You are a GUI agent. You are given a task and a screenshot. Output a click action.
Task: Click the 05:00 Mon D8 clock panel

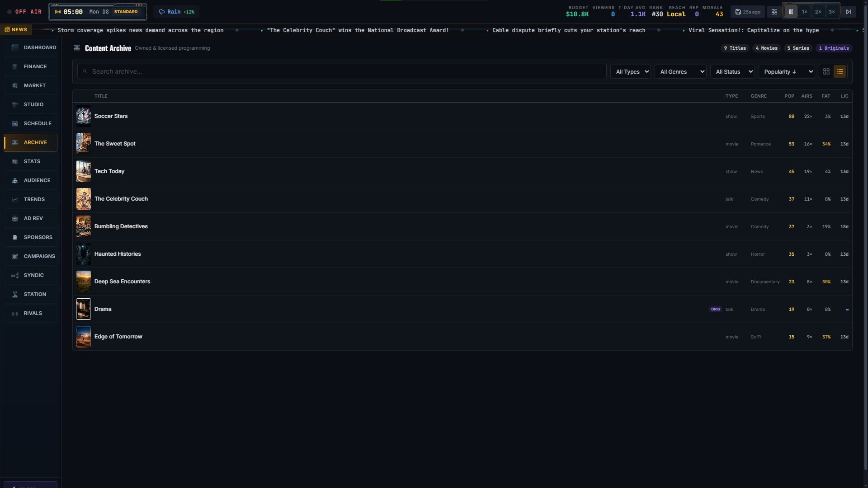tap(98, 12)
